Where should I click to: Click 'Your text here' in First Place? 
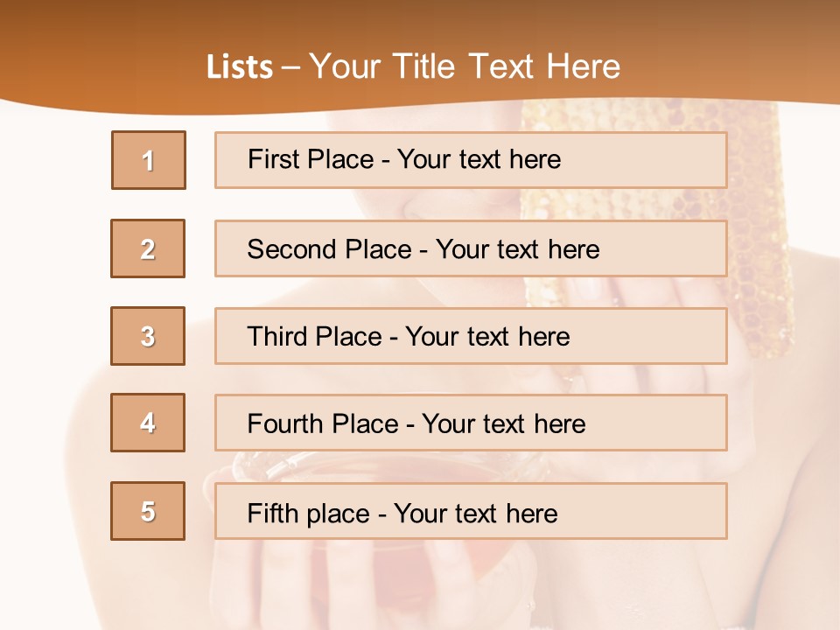pyautogui.click(x=479, y=159)
